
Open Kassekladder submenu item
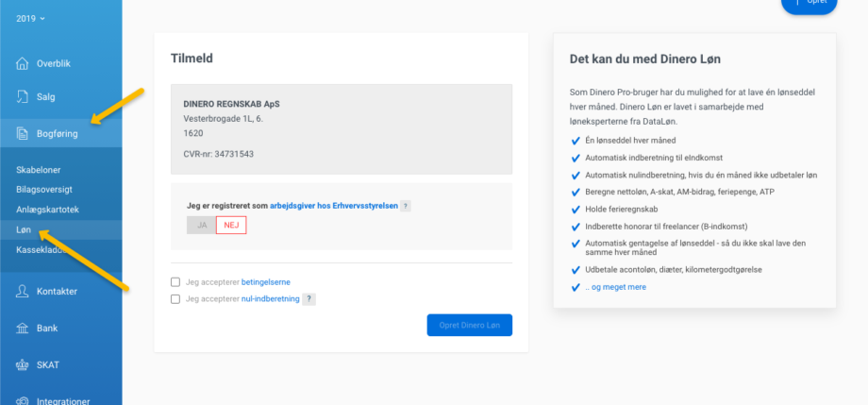pos(42,250)
